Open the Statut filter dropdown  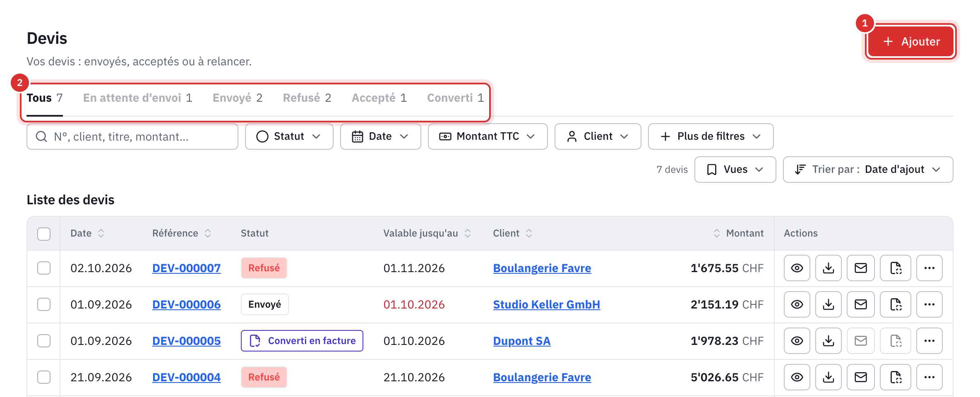tap(289, 136)
